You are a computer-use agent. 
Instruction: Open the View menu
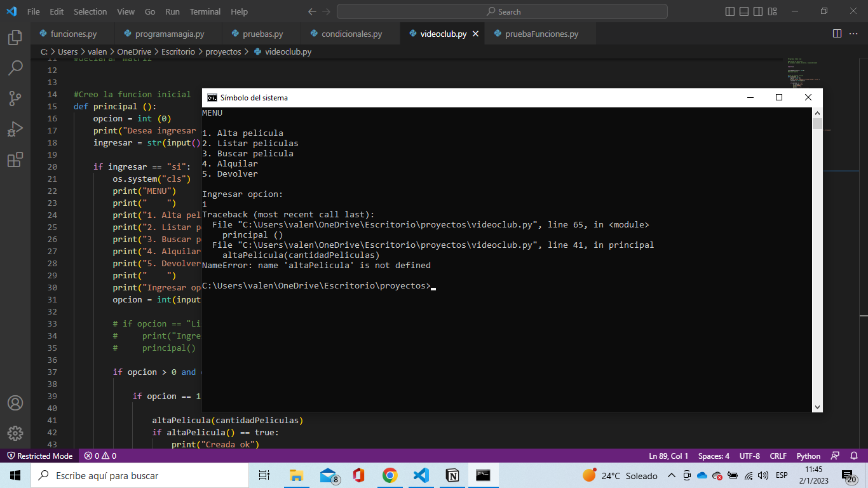point(126,11)
